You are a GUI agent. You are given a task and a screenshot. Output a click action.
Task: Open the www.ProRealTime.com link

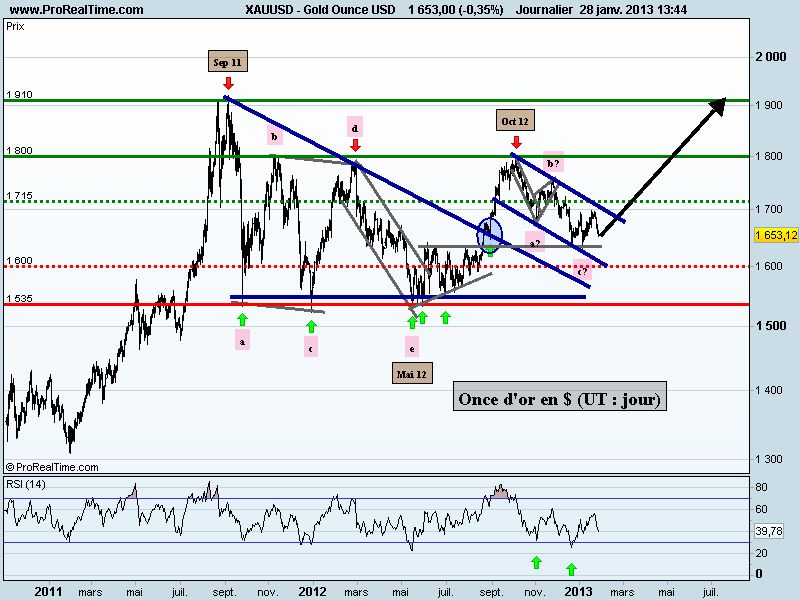pyautogui.click(x=76, y=9)
